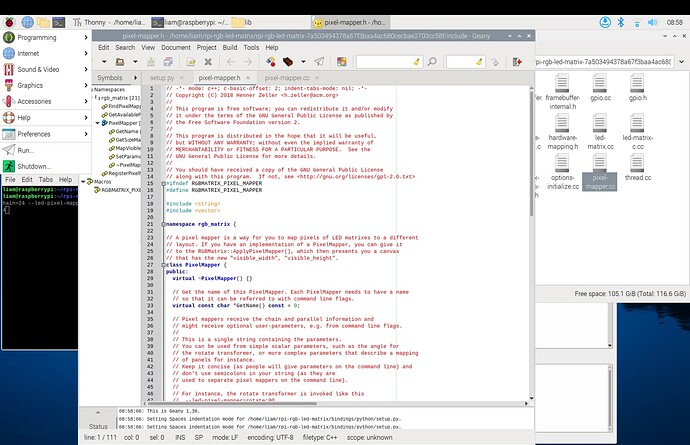690x445 pixels.
Task: Open the Sound & Video submenu
Action: click(46, 70)
